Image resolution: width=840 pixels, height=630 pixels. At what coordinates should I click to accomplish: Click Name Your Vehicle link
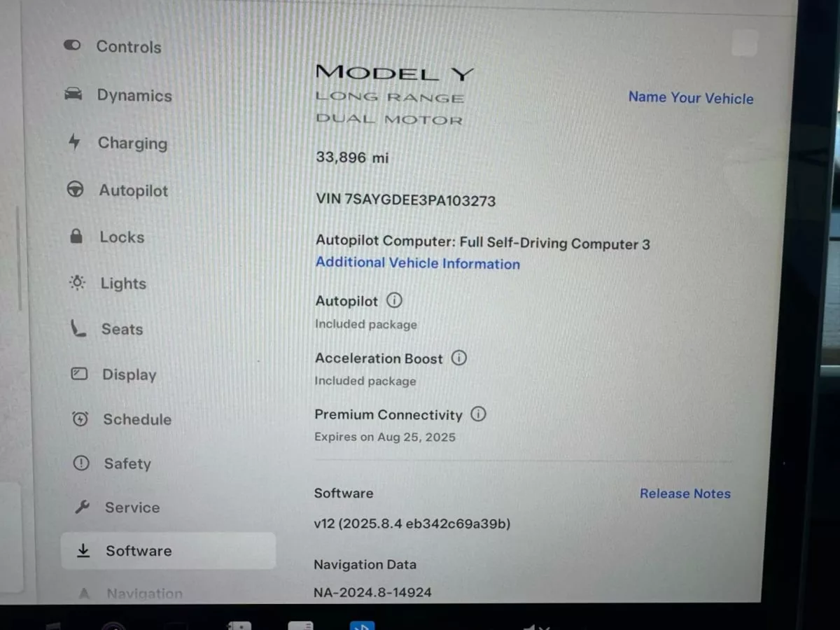click(691, 98)
